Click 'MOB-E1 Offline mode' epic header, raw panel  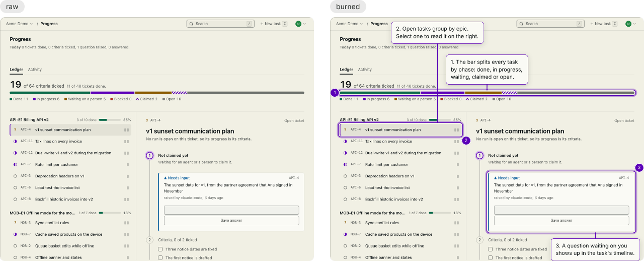coord(70,213)
